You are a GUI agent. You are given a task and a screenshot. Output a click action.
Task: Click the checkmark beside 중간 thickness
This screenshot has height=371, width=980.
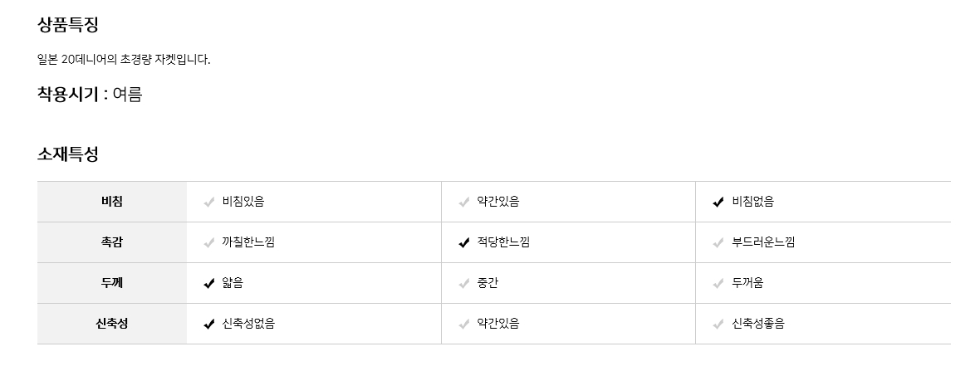point(464,283)
